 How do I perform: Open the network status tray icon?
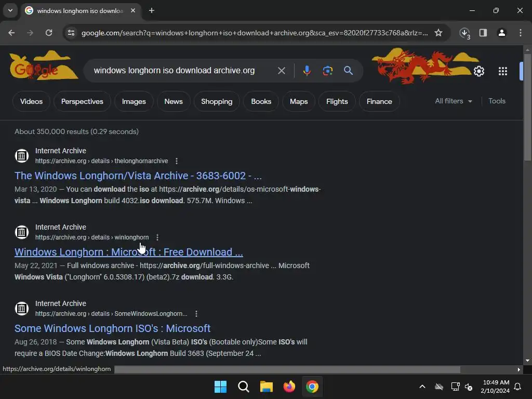coord(455,387)
